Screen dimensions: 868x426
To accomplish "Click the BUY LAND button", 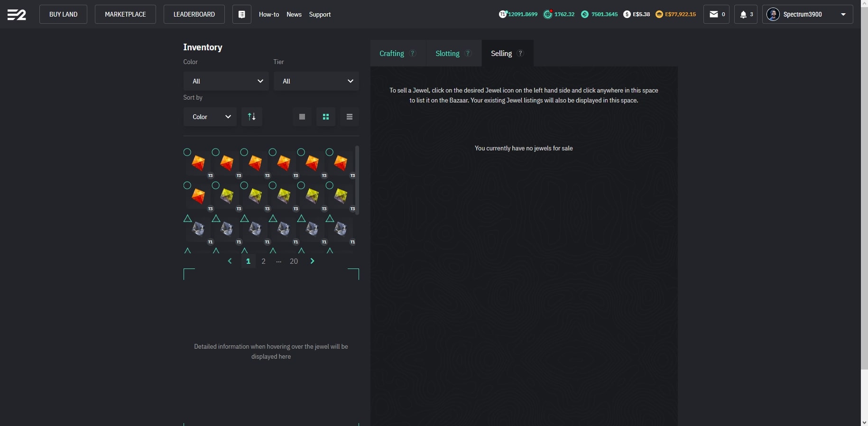I will pos(63,14).
